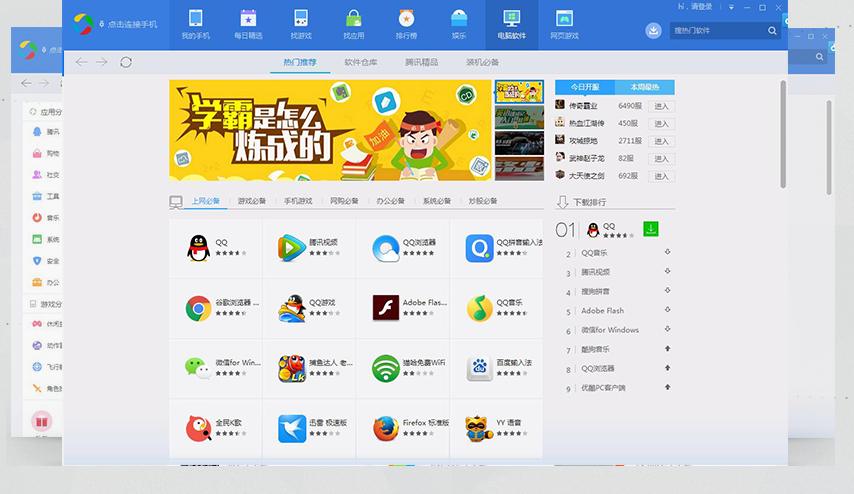Switch to 热门推荐 tab
This screenshot has width=854, height=494.
point(300,62)
